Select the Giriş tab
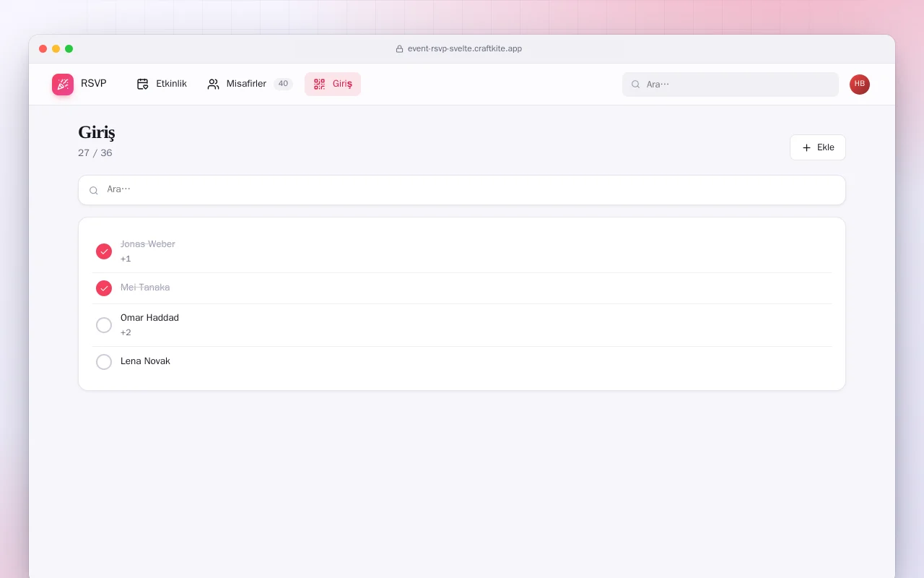This screenshot has width=924, height=578. pos(333,84)
